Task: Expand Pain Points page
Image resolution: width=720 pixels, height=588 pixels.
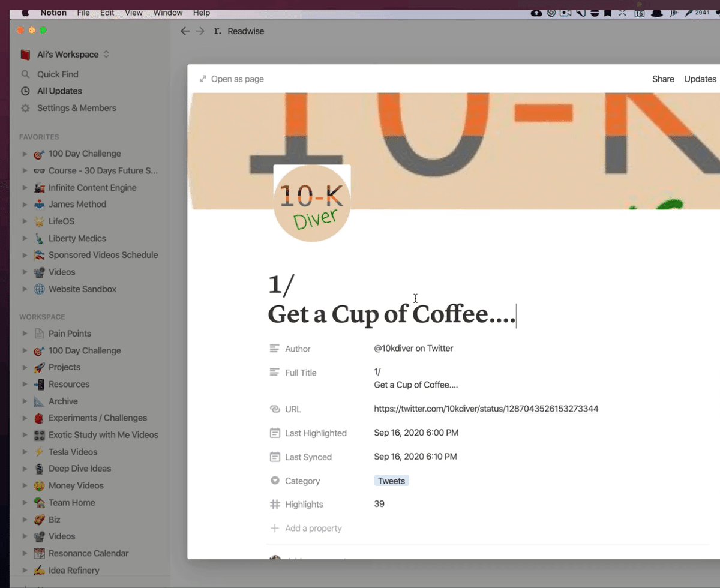Action: pyautogui.click(x=25, y=334)
